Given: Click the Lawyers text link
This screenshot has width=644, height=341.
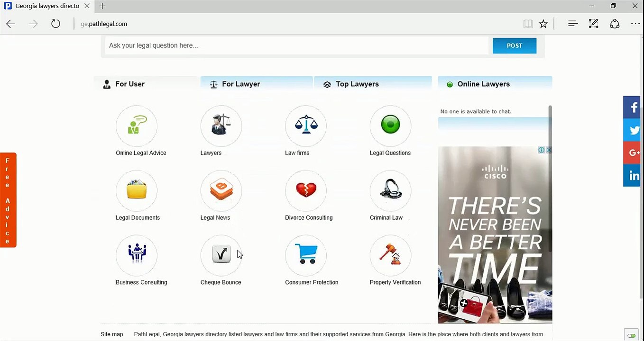Looking at the screenshot, I should tap(211, 153).
